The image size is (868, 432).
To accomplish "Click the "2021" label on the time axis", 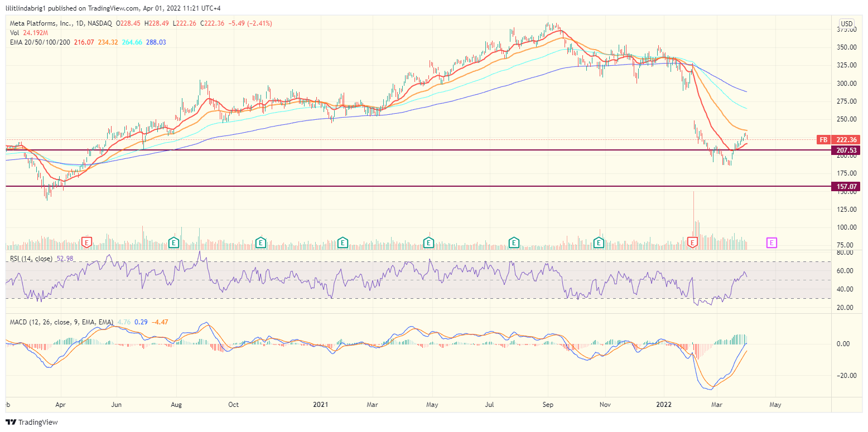I will [321, 405].
